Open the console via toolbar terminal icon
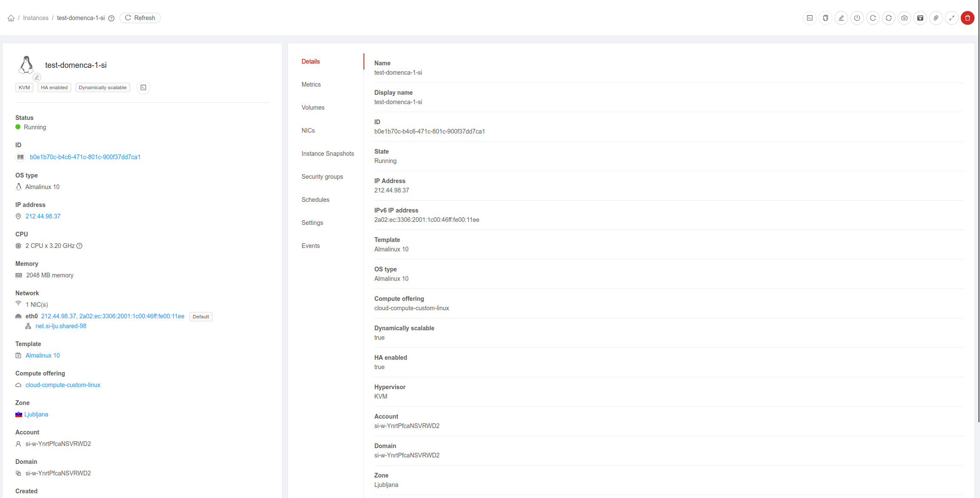Screen dimensions: 980x498 (x=809, y=18)
